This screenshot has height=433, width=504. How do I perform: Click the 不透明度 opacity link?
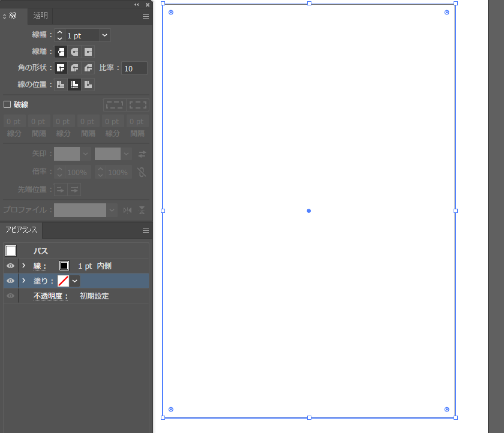pyautogui.click(x=51, y=296)
